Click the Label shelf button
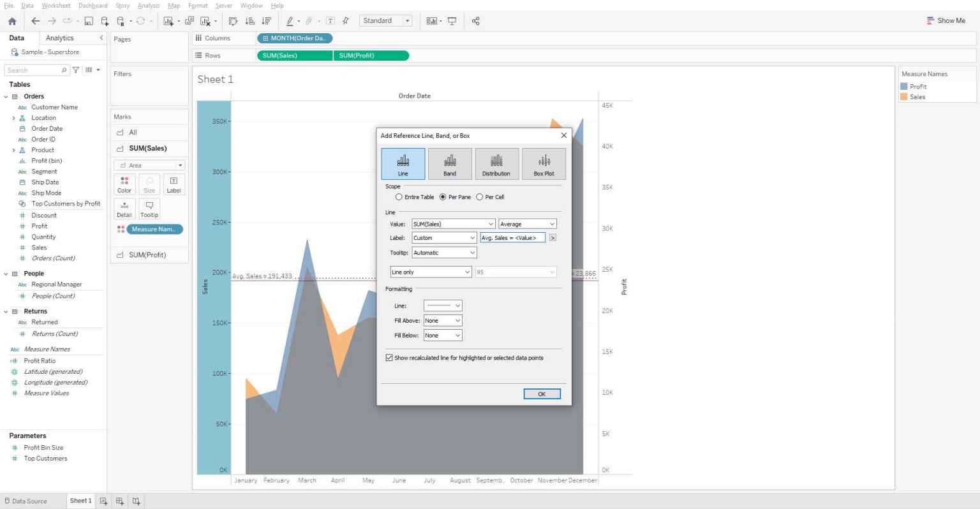Viewport: 980px width, 509px height. point(174,184)
